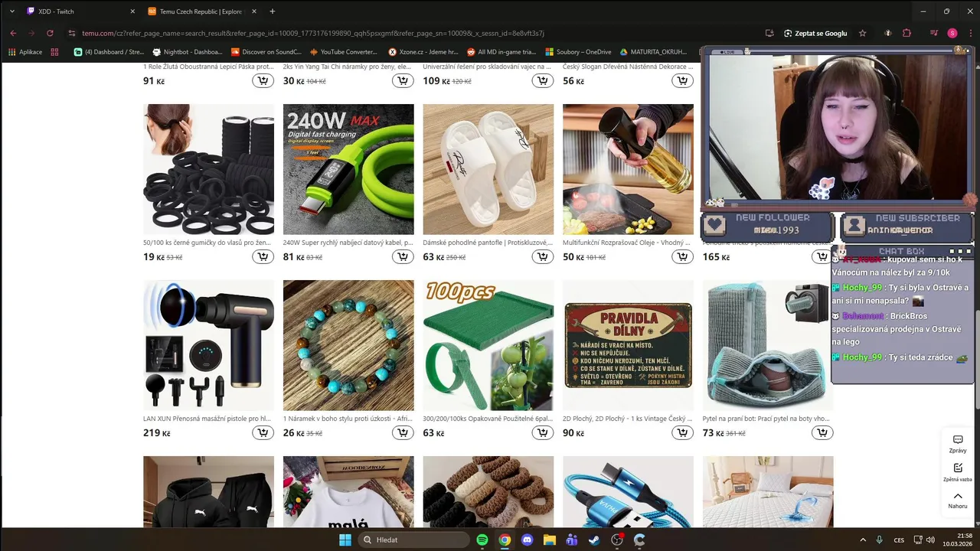Reload the Temu page
The image size is (980, 551).
point(50,33)
